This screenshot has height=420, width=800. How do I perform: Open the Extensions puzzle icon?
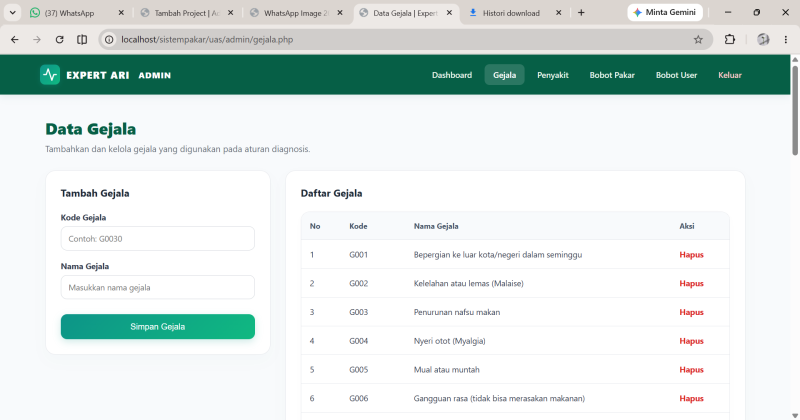730,39
